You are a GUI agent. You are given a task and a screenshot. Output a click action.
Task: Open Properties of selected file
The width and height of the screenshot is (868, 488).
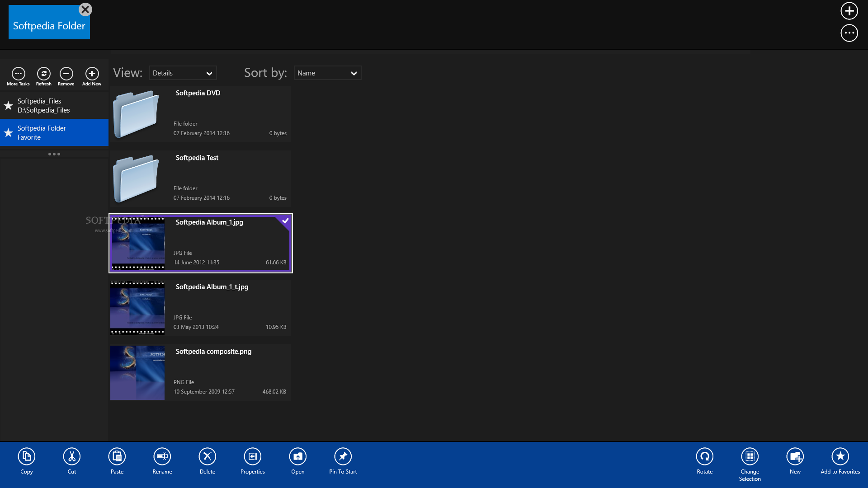tap(253, 456)
